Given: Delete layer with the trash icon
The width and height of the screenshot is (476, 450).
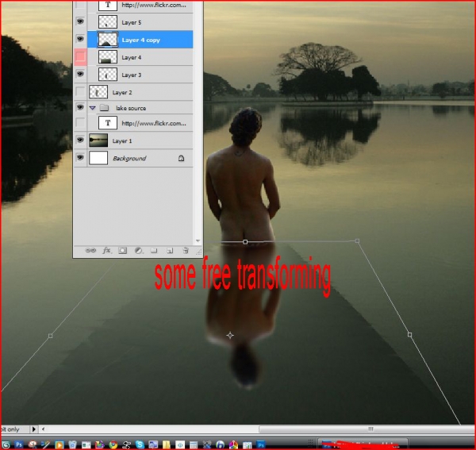Looking at the screenshot, I should click(x=186, y=251).
